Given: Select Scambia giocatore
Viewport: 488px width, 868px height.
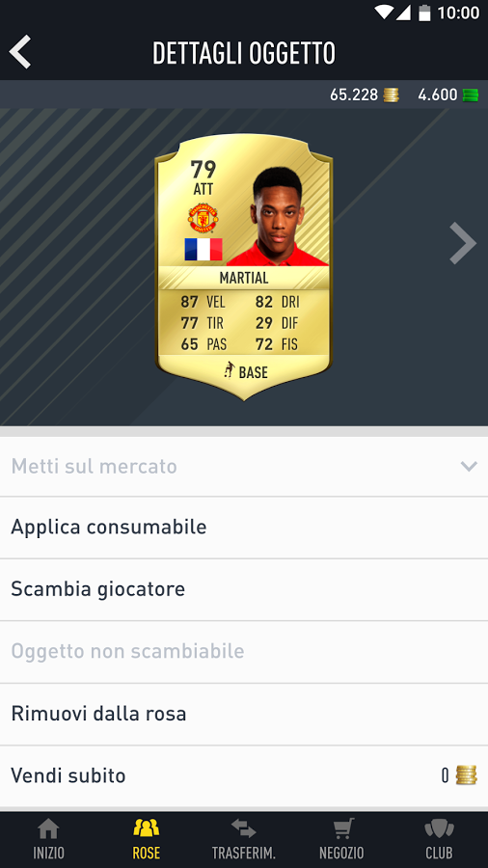Looking at the screenshot, I should pos(244,589).
